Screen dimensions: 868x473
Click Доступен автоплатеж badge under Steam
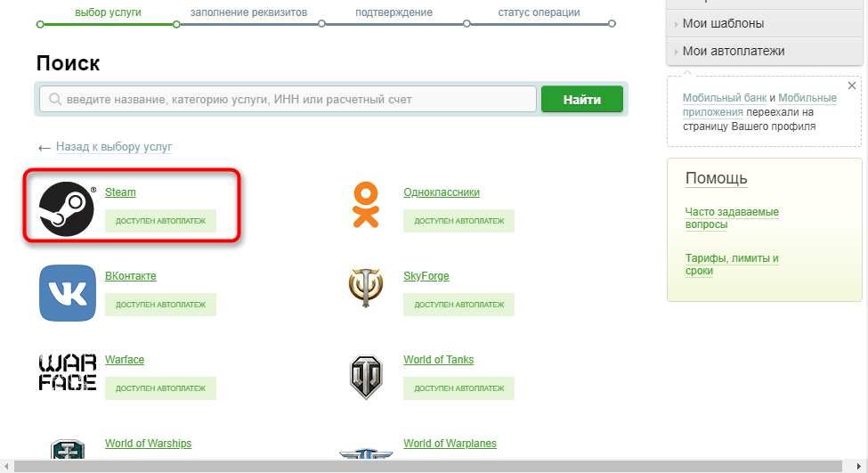pyautogui.click(x=160, y=220)
